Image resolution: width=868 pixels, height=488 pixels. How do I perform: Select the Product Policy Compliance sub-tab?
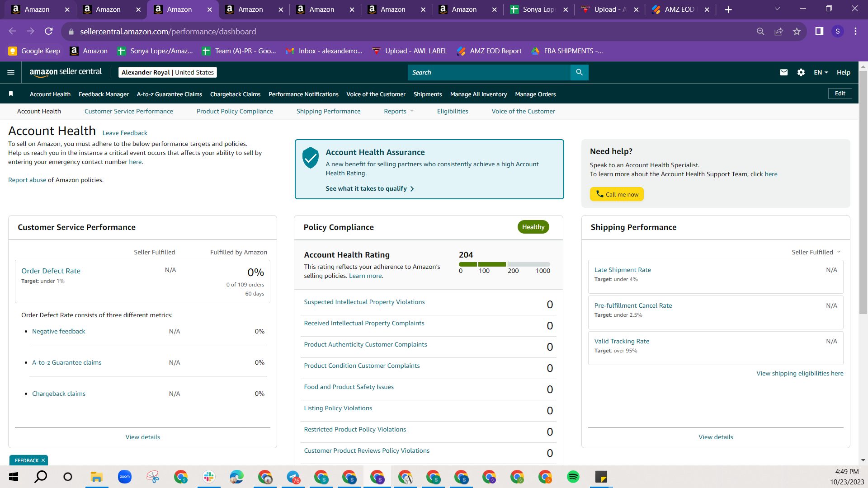point(235,111)
